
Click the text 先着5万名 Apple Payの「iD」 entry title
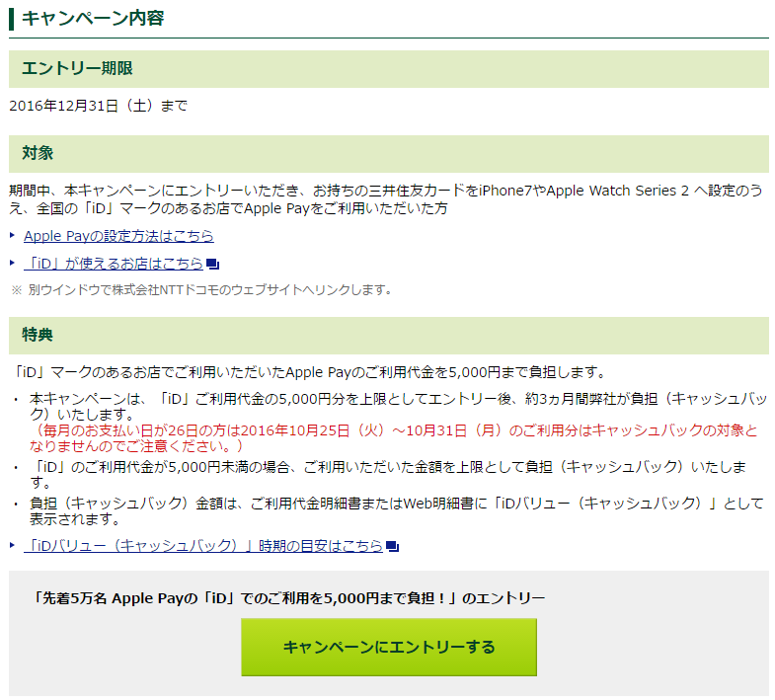pyautogui.click(x=288, y=598)
